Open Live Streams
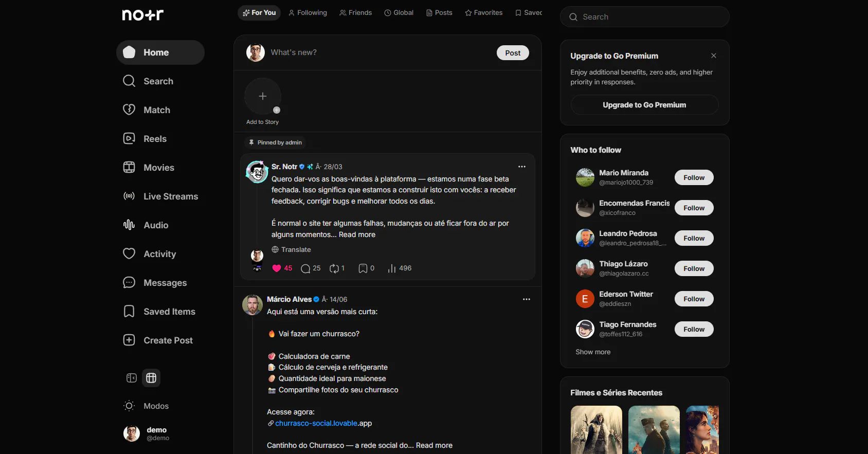Viewport: 868px width, 454px height. pos(160,196)
